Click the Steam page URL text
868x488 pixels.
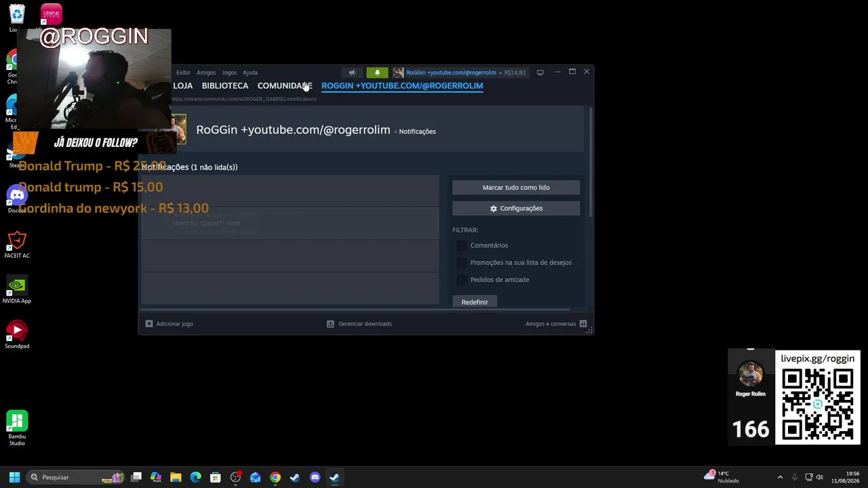[x=243, y=99]
